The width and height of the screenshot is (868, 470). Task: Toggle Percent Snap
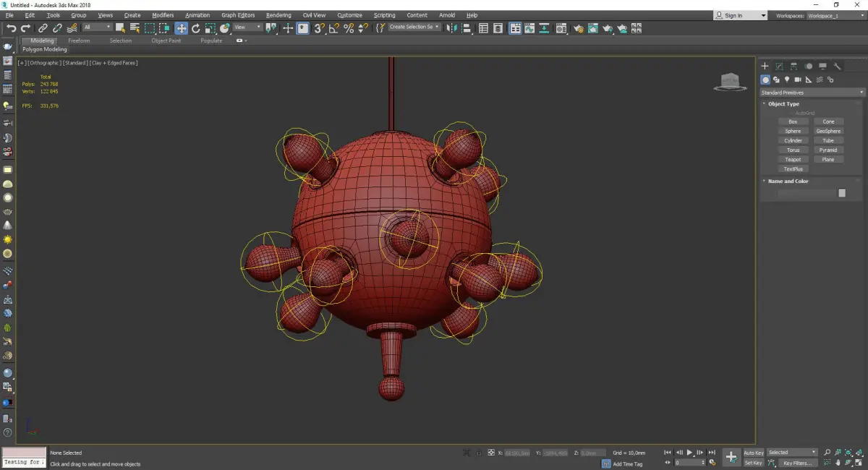[x=349, y=28]
